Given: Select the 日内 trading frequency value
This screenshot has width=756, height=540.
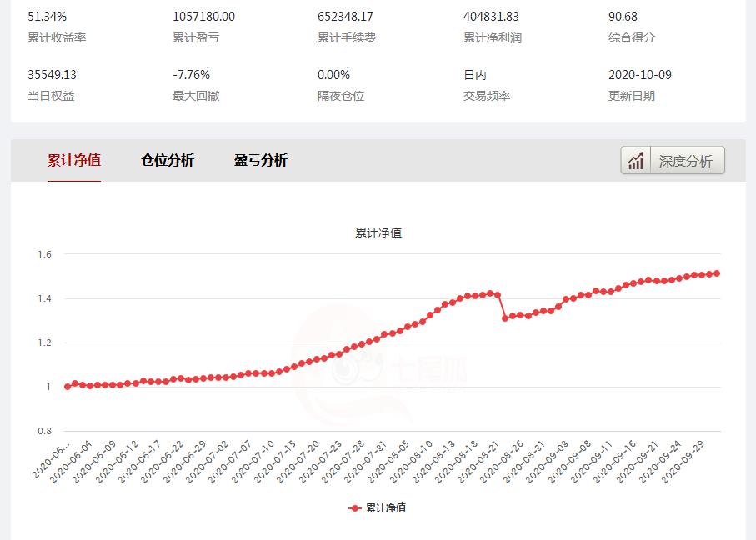Looking at the screenshot, I should [x=475, y=75].
